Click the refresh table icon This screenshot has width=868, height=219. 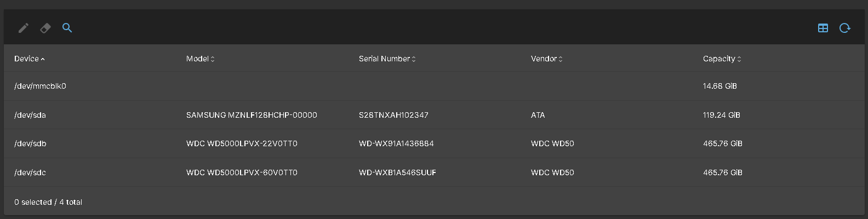(x=844, y=28)
